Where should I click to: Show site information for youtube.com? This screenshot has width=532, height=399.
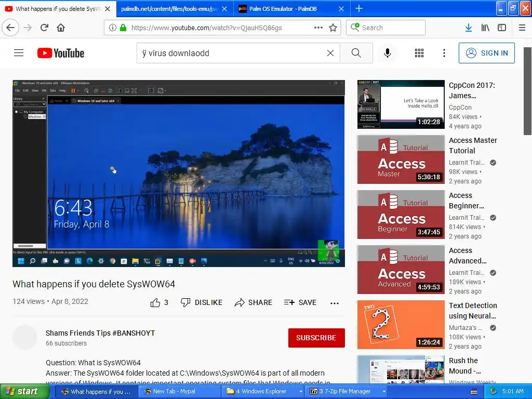113,28
